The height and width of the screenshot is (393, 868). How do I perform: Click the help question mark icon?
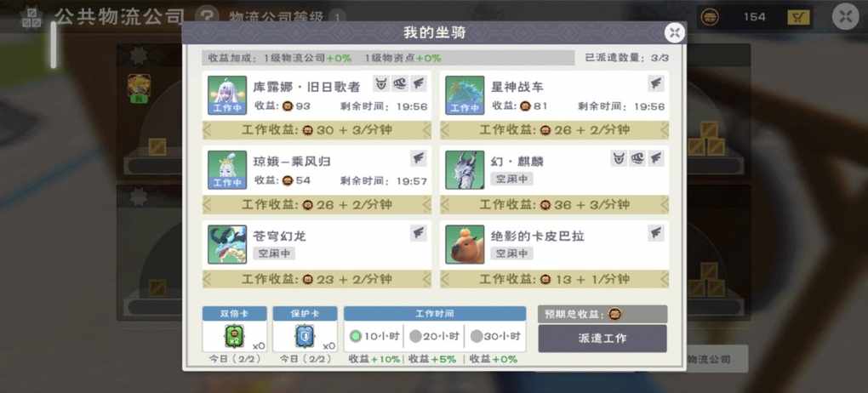coord(208,15)
